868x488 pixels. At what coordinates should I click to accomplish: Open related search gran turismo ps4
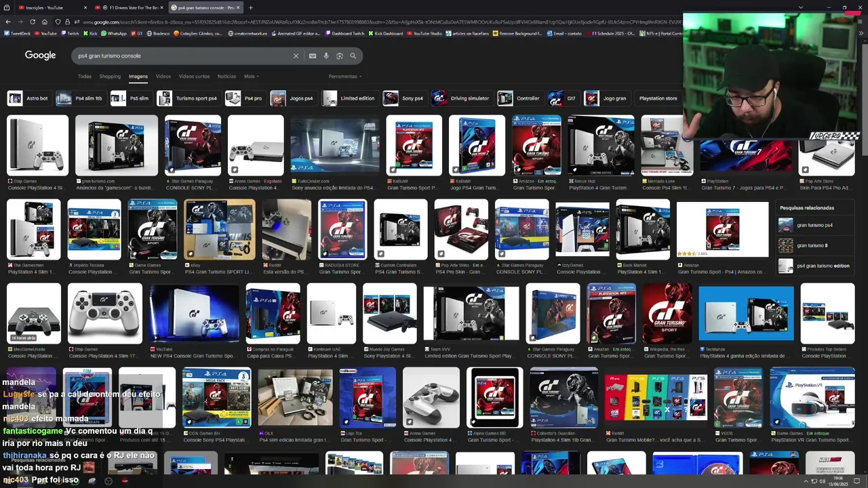point(815,225)
